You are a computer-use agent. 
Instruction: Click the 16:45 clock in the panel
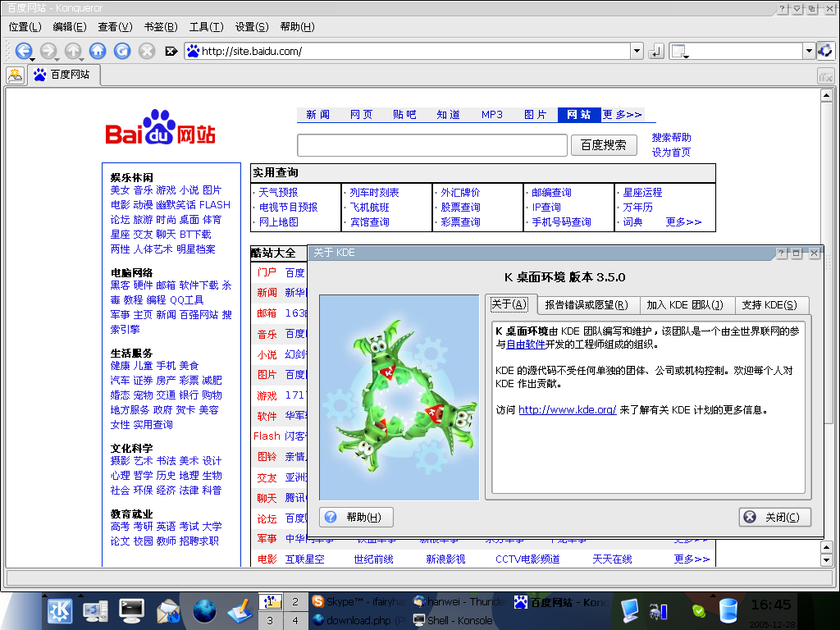771,605
